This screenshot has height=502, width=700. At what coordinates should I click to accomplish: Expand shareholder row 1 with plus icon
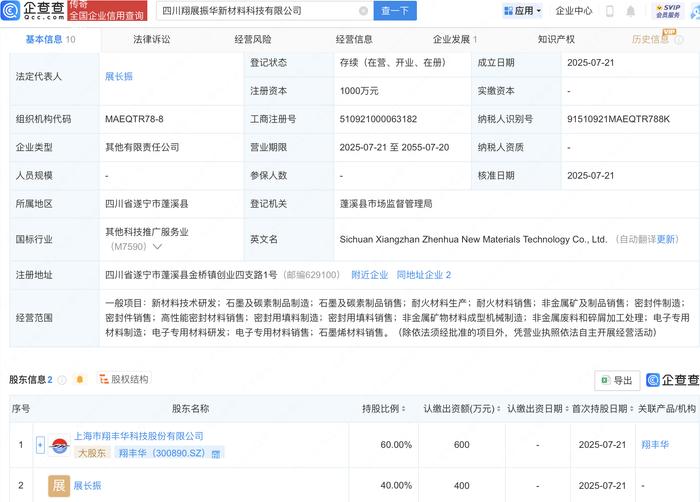(x=40, y=445)
